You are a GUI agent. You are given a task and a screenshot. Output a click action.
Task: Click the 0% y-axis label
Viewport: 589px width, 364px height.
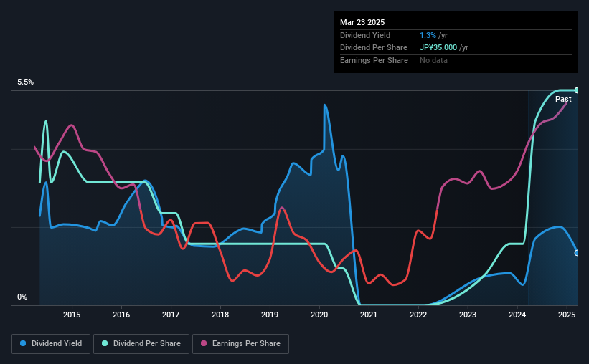[22, 297]
